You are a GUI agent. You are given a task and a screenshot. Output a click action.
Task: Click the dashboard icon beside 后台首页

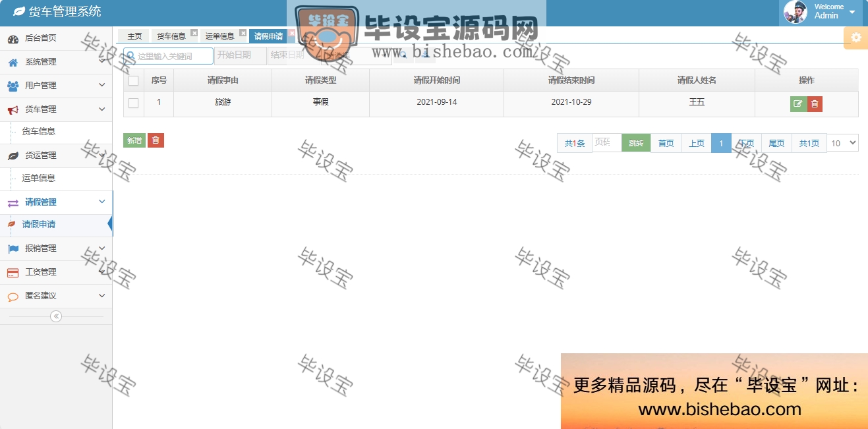point(13,38)
